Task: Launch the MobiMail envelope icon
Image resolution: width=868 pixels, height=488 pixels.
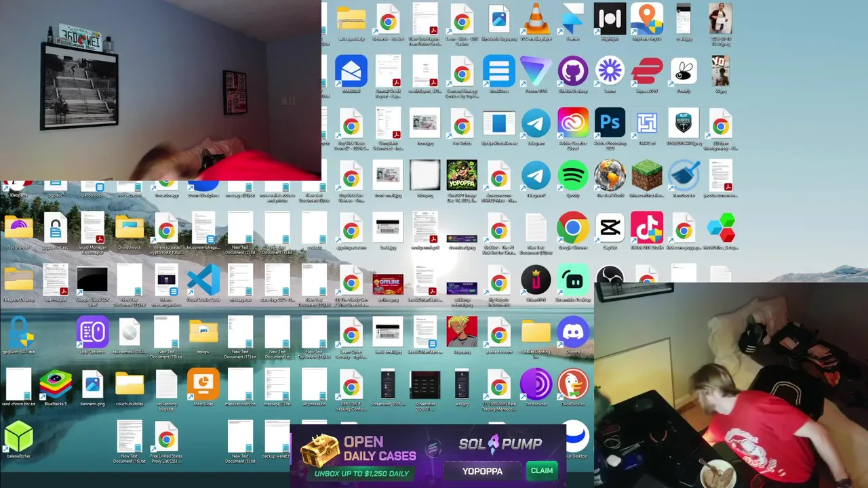Action: pos(351,71)
